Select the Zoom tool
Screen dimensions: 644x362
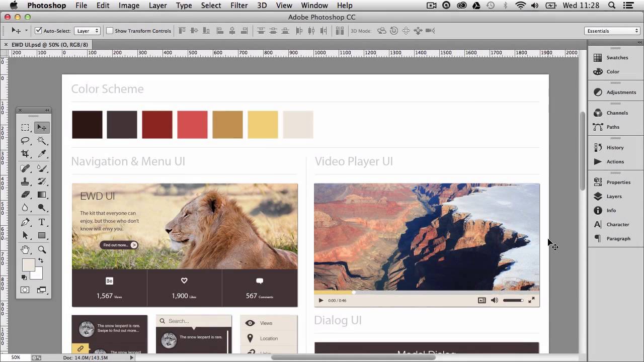click(x=42, y=249)
